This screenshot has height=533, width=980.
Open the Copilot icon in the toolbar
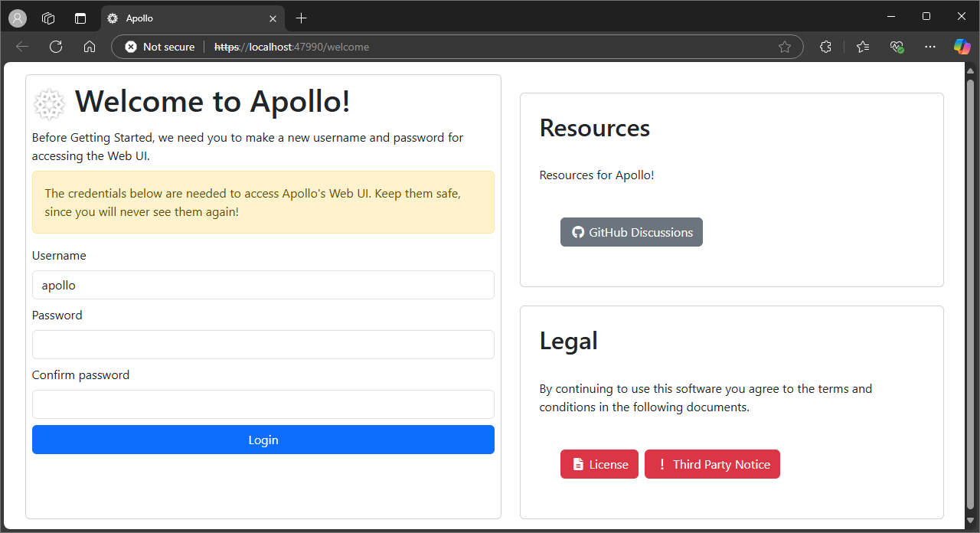tap(962, 47)
